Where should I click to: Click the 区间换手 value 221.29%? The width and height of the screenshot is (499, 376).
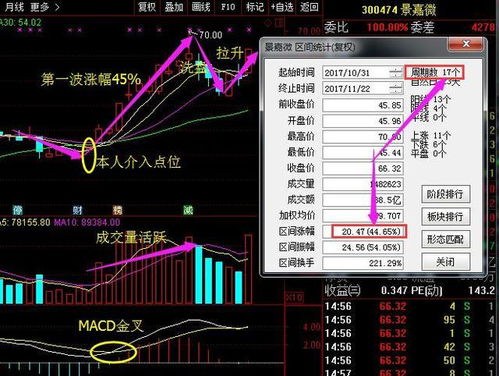tap(363, 263)
